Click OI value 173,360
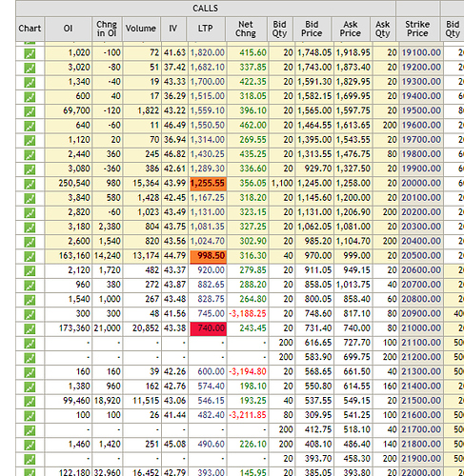Image resolution: width=464 pixels, height=476 pixels. coord(74,328)
